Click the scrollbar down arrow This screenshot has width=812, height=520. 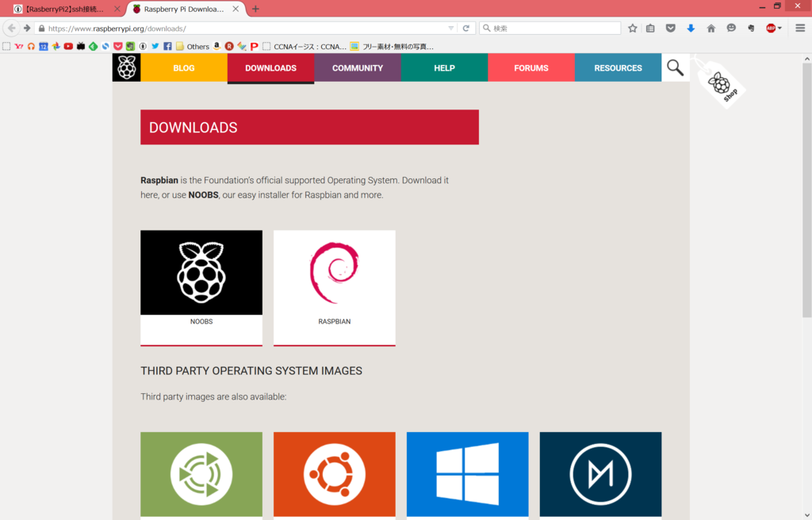806,515
